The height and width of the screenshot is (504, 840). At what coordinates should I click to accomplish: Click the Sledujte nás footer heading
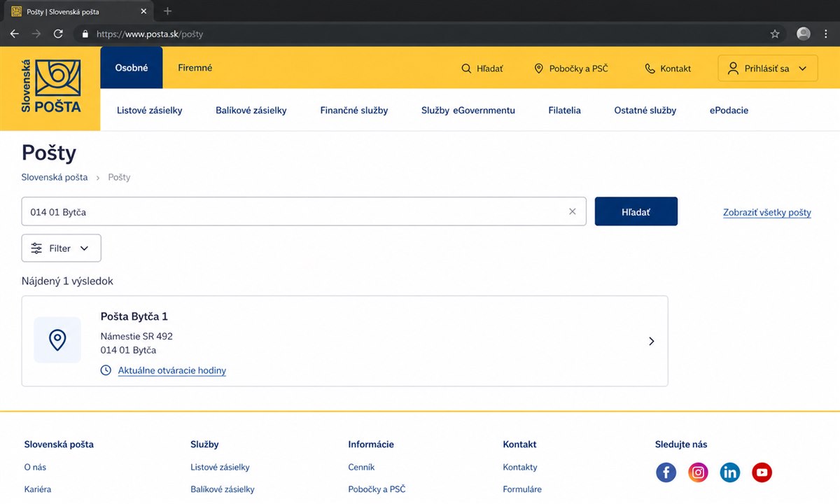click(x=681, y=444)
